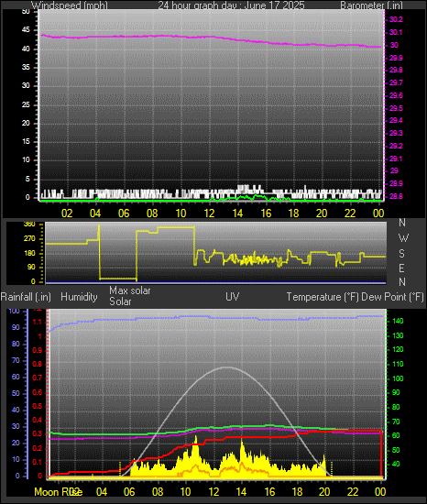Click the Barometer (.in) axis title

point(371,5)
